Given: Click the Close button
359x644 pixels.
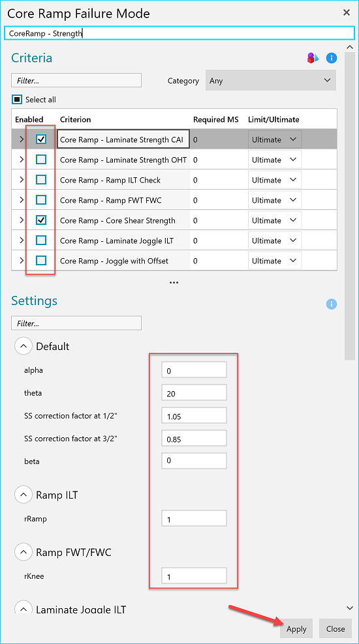Looking at the screenshot, I should pyautogui.click(x=336, y=629).
